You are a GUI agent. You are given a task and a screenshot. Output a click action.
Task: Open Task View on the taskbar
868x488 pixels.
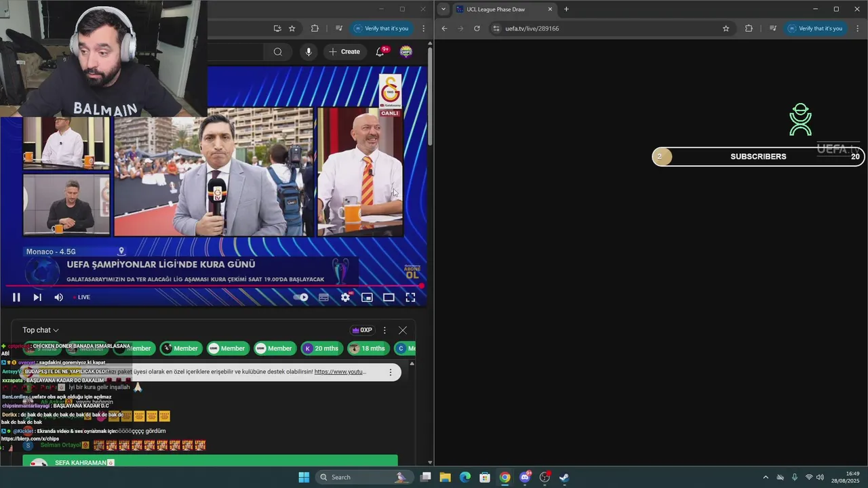(426, 477)
